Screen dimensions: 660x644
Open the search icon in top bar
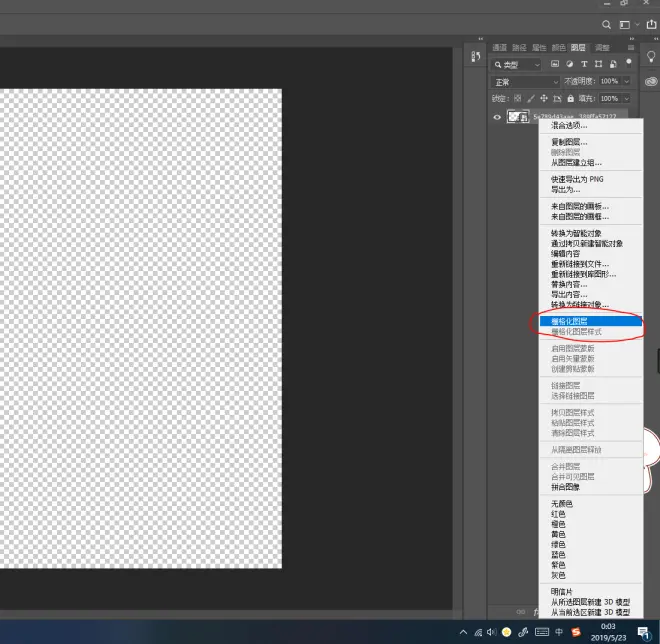coord(606,24)
